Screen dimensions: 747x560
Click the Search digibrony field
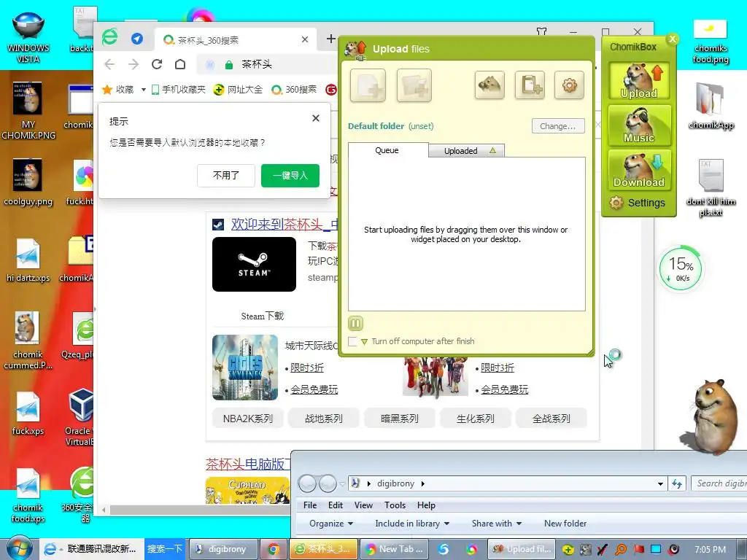(719, 484)
